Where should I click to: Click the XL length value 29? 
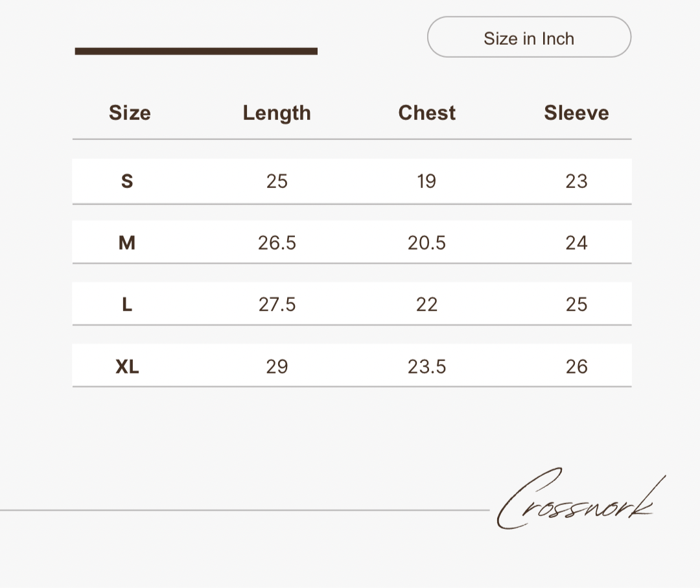click(x=277, y=366)
